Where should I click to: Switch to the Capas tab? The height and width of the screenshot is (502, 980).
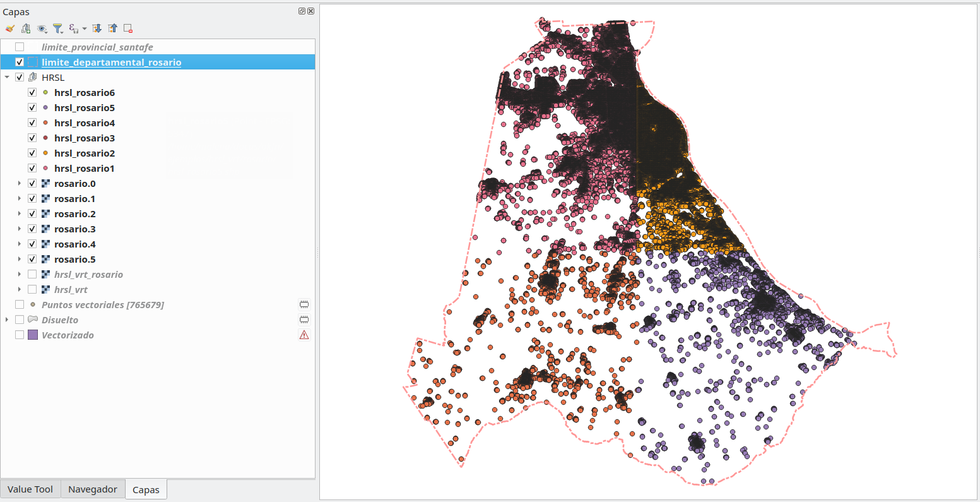click(x=146, y=490)
